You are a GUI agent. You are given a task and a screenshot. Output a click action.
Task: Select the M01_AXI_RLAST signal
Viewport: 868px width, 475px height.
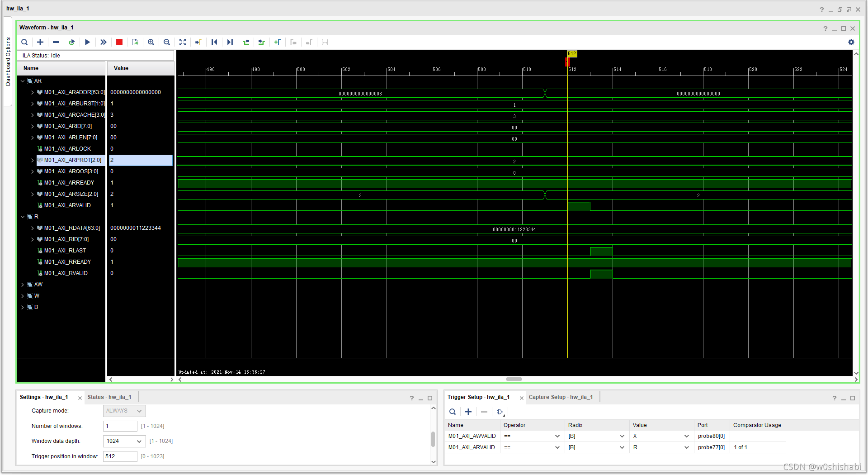[x=65, y=251]
